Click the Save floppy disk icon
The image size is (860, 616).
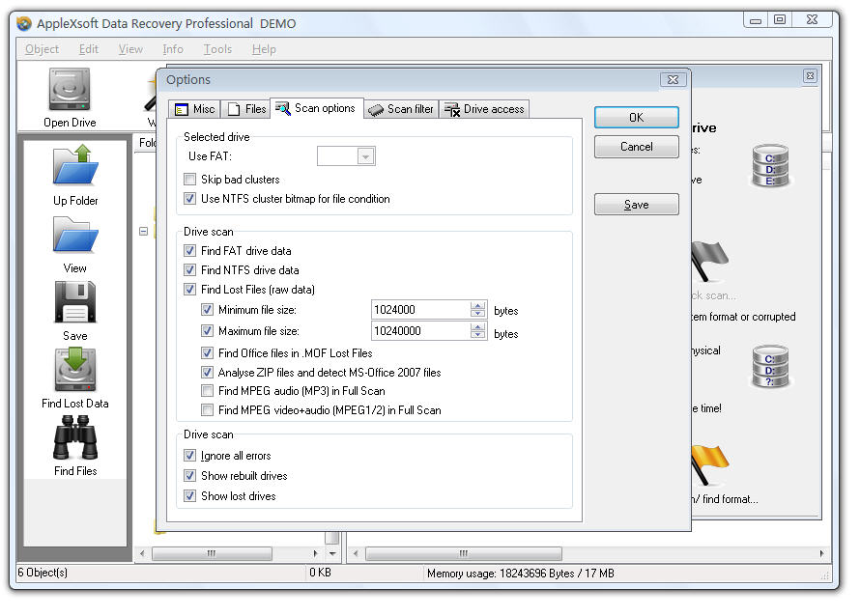coord(75,302)
